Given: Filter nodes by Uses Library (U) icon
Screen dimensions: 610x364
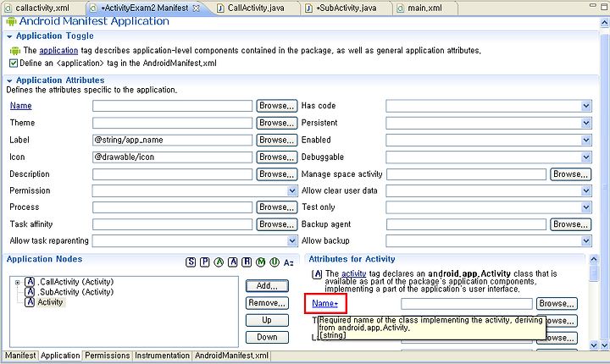Looking at the screenshot, I should pos(274,262).
